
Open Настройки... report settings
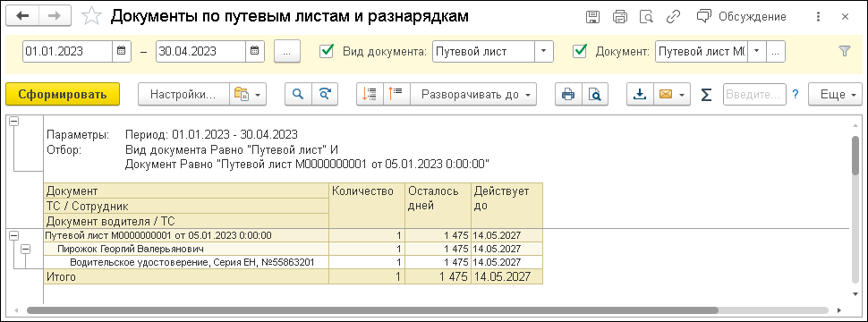point(183,95)
